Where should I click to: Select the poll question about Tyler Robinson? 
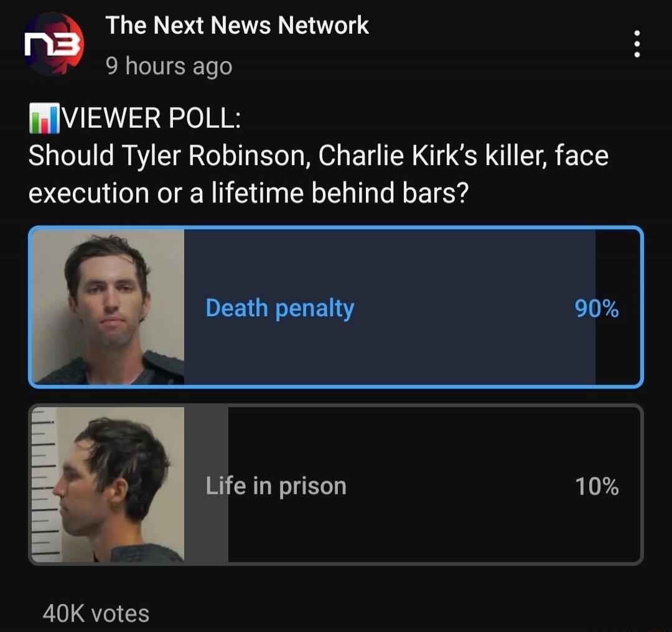(x=319, y=174)
